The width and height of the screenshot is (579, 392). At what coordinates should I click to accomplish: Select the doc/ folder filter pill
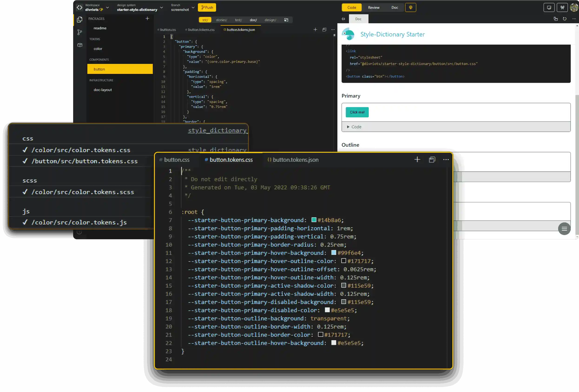pos(253,20)
